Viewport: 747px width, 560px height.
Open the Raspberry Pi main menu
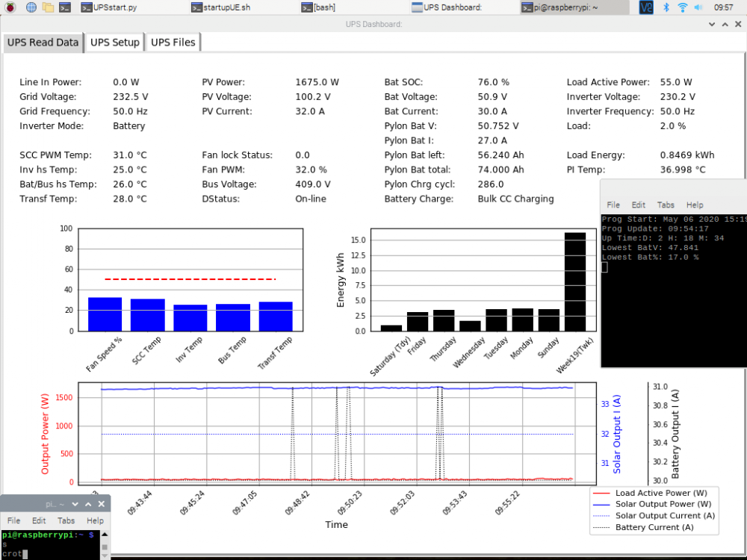tap(10, 7)
